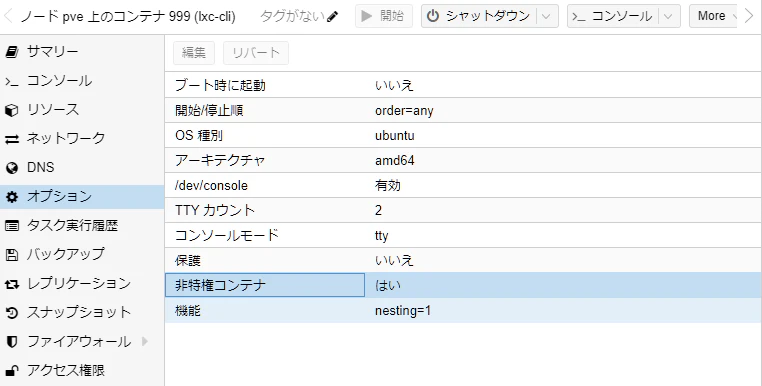
Task: Click the power icon on シャットダウン button
Action: click(433, 17)
